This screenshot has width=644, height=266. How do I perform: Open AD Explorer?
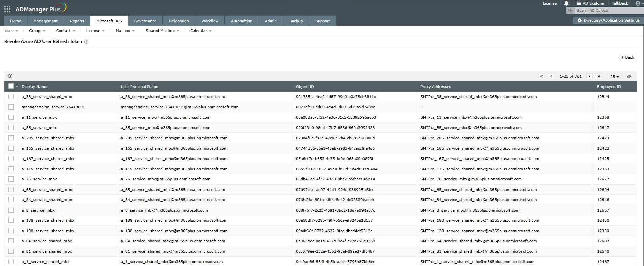(591, 3)
